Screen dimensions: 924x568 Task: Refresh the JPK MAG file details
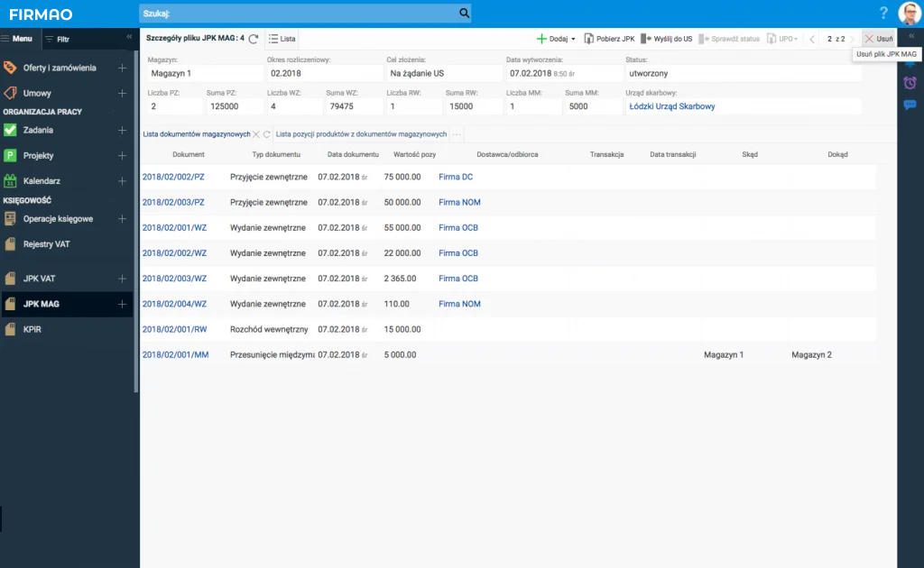pyautogui.click(x=254, y=39)
